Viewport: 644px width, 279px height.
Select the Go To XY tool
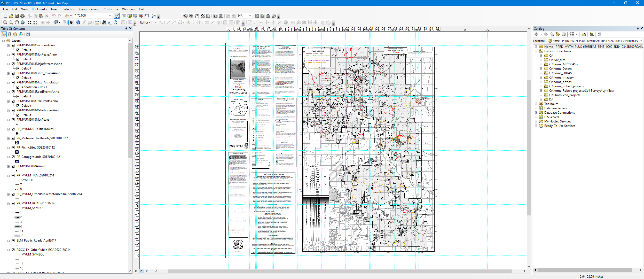116,22
